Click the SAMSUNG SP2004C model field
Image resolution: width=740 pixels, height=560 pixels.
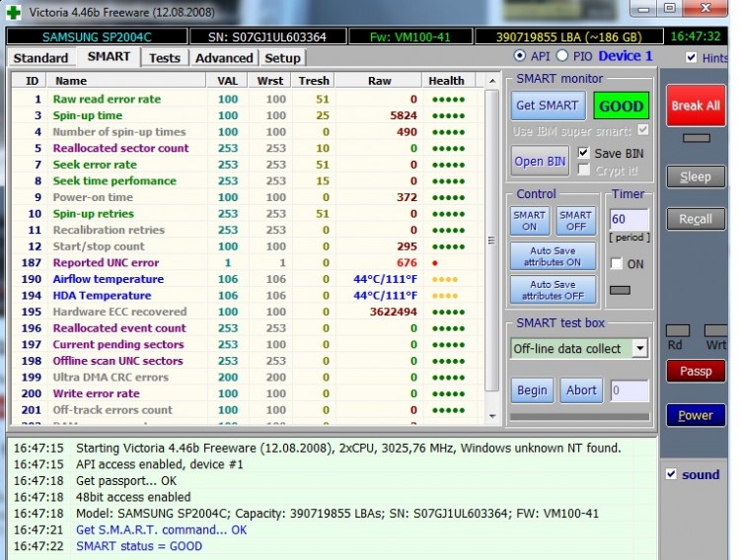coord(97,36)
